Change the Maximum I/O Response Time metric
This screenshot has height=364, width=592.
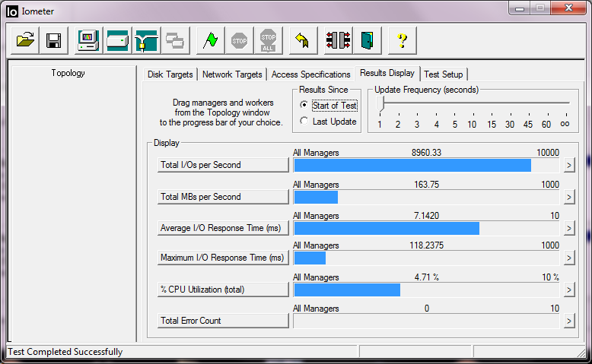click(223, 258)
